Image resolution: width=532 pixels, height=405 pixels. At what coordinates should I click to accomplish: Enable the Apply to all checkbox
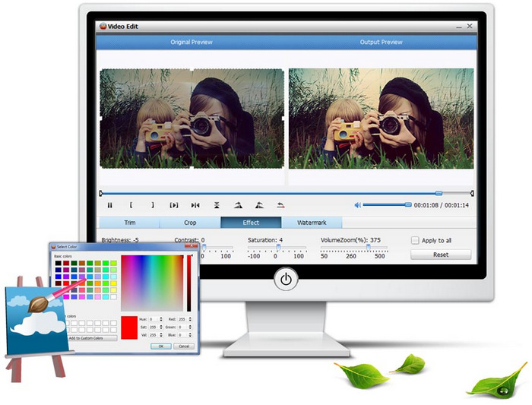click(415, 240)
